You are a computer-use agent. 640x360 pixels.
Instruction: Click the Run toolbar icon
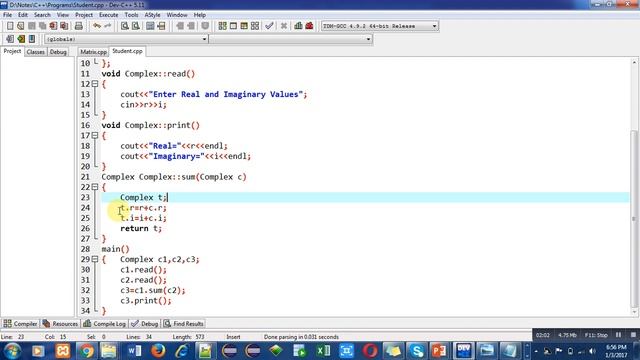pos(233,26)
